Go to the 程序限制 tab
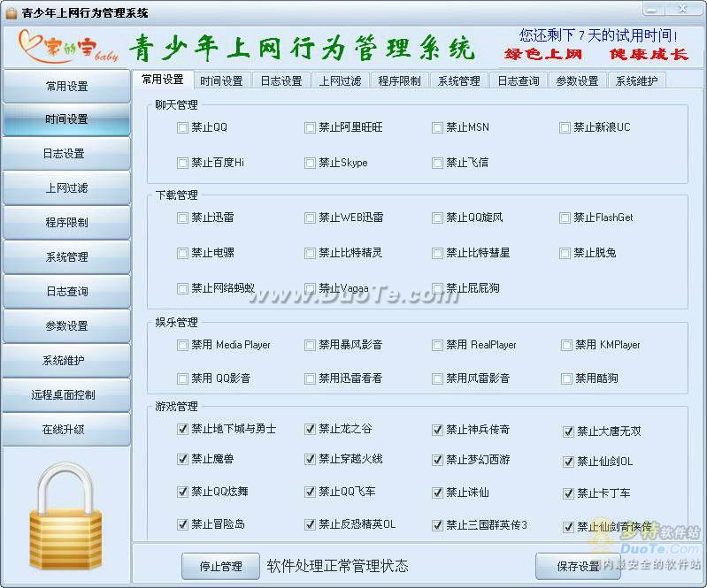Viewport: 707px width, 588px height. click(x=399, y=81)
